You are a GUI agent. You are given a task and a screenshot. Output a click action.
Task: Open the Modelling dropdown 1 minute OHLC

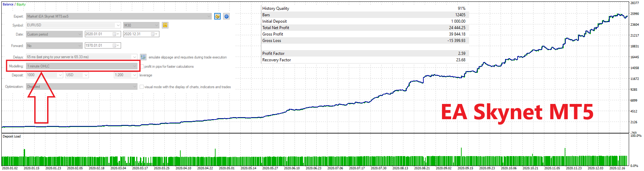82,66
